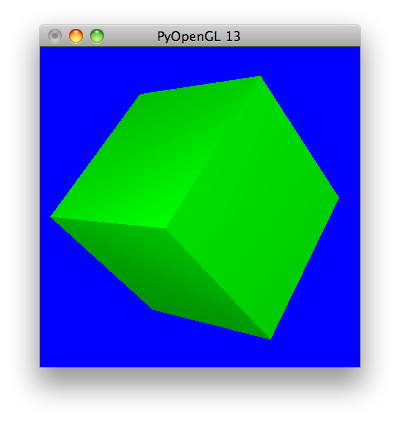Click the leftmost vertex of the green cube
This screenshot has height=422, width=400.
[x=51, y=217]
